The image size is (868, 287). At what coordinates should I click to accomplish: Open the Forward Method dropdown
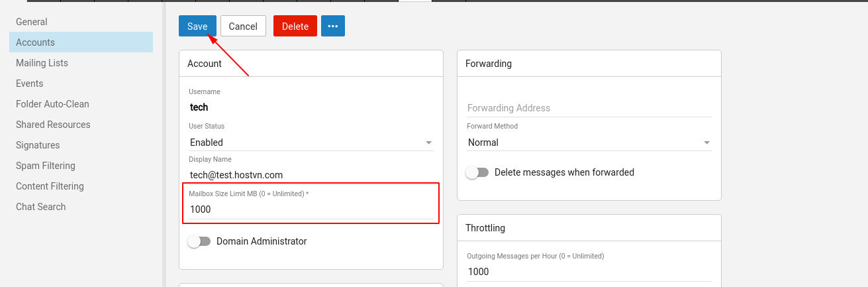point(589,143)
